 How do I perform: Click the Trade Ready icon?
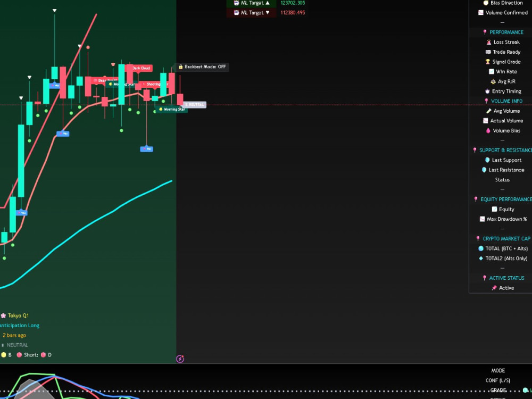click(488, 52)
